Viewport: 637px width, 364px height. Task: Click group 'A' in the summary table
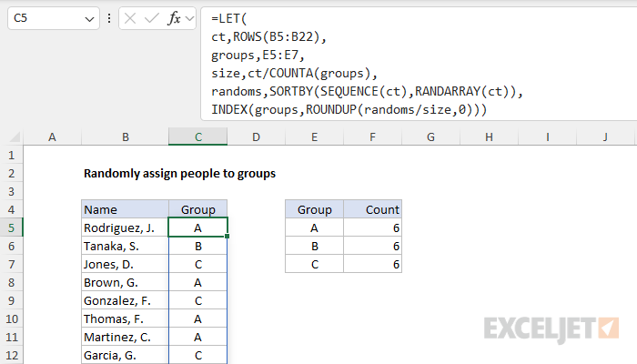[315, 227]
